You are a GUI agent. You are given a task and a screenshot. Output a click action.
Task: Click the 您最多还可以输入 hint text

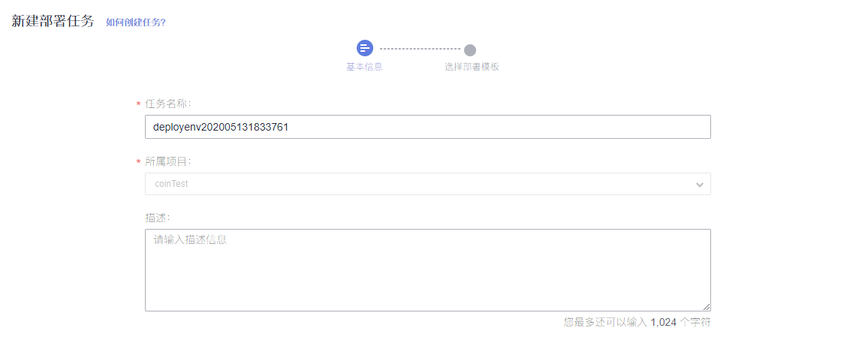click(606, 322)
